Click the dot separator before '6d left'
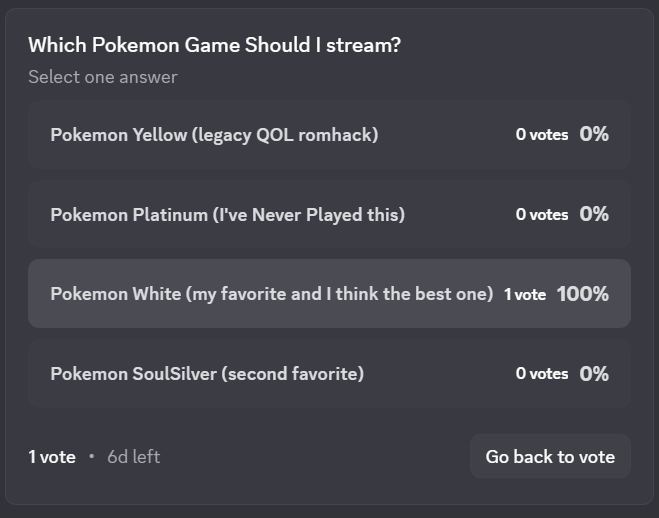Screen dimensions: 659x518 pos(92,457)
